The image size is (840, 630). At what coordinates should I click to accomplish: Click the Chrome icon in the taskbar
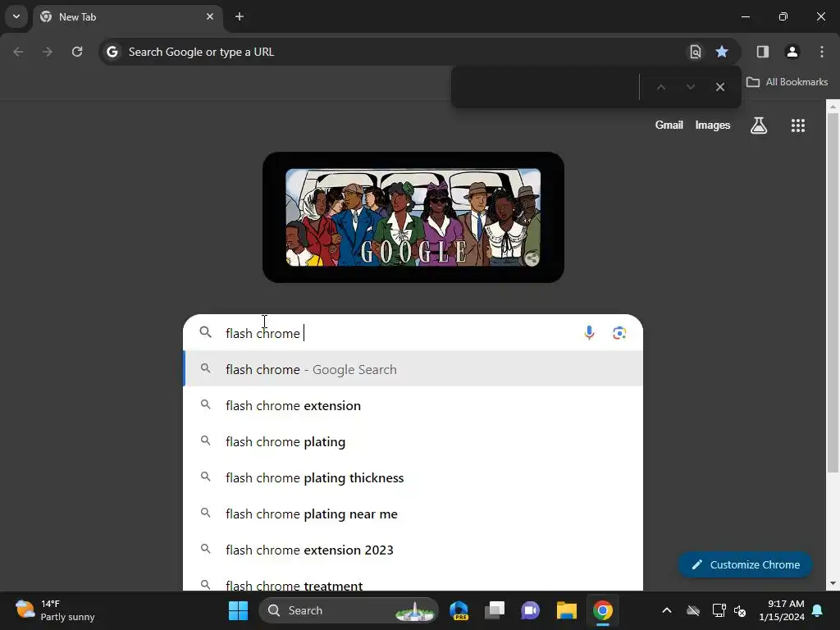pos(602,610)
